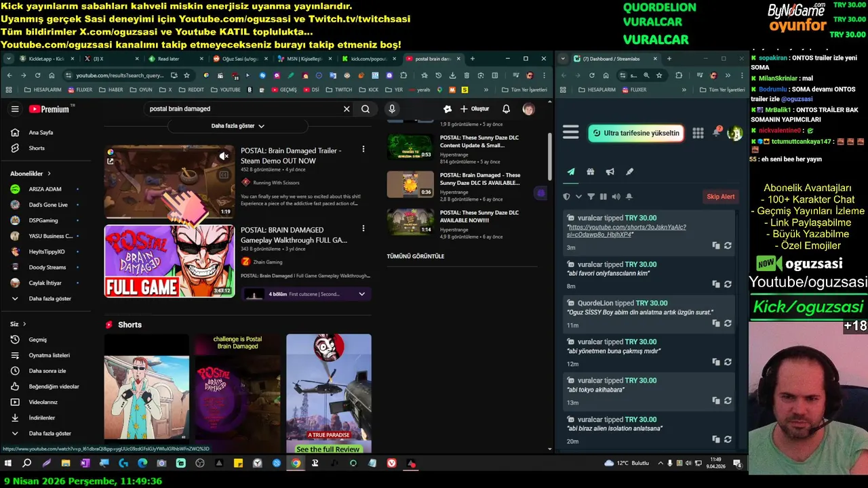Click the Skip Alert button
This screenshot has height=488, width=868.
(x=721, y=197)
